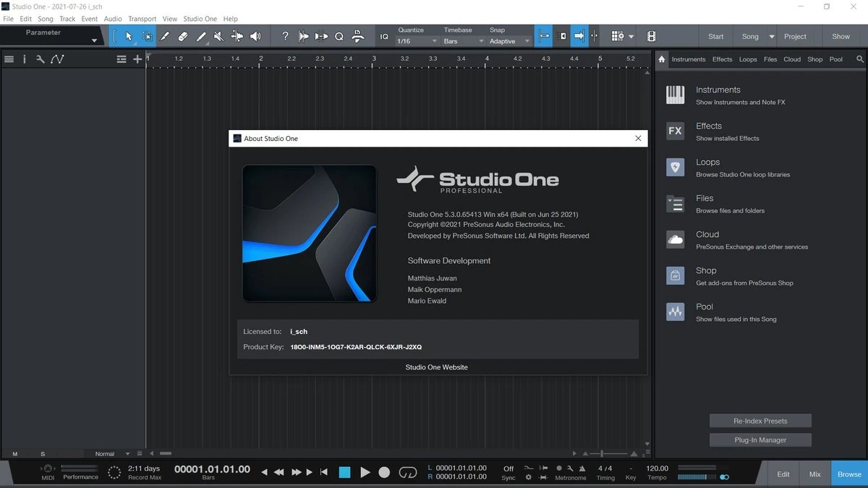
Task: Click the browser search magnifier
Action: point(860,59)
